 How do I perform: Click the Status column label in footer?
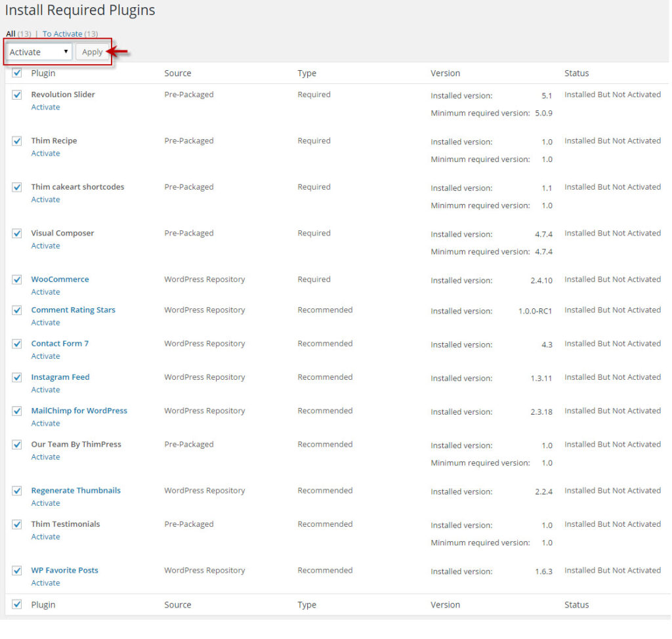point(576,605)
